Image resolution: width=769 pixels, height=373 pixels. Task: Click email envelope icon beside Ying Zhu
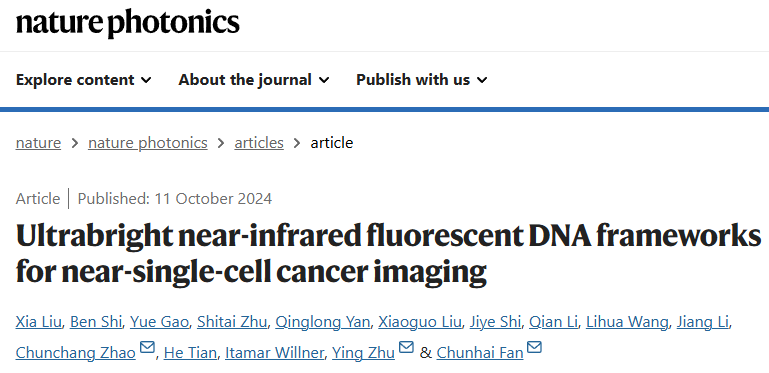tap(406, 348)
